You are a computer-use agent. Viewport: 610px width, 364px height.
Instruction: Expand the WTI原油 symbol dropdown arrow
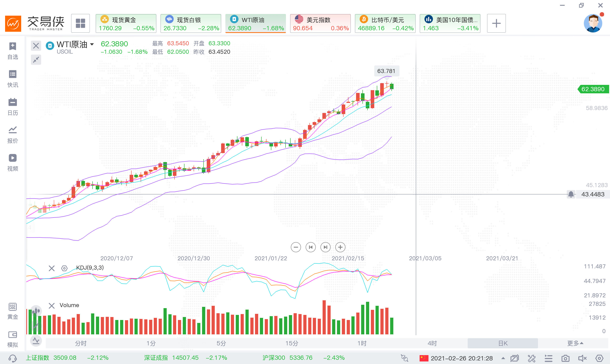click(92, 44)
